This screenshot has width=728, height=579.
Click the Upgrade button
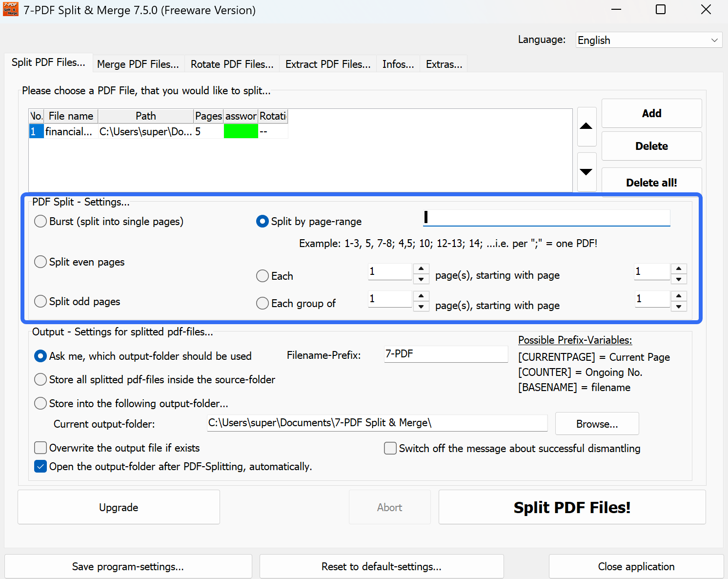click(119, 507)
